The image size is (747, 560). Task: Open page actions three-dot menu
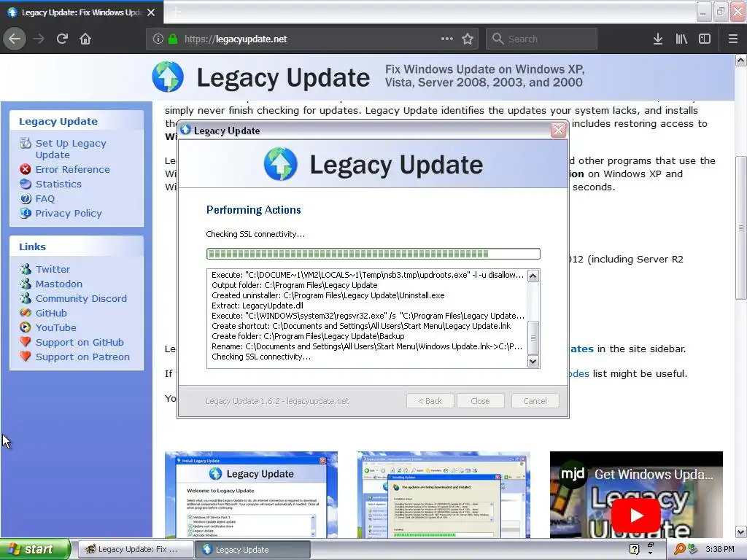tap(447, 39)
